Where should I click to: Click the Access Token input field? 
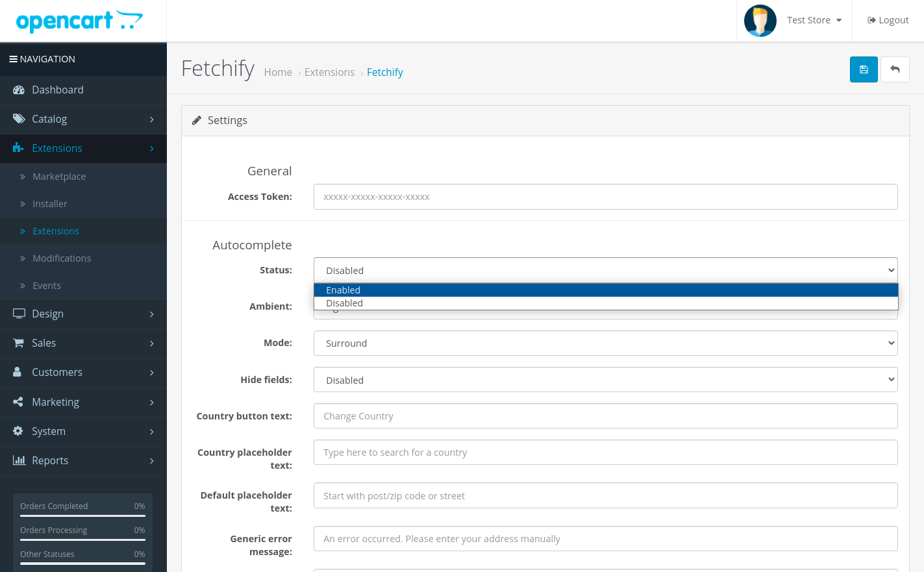point(605,197)
